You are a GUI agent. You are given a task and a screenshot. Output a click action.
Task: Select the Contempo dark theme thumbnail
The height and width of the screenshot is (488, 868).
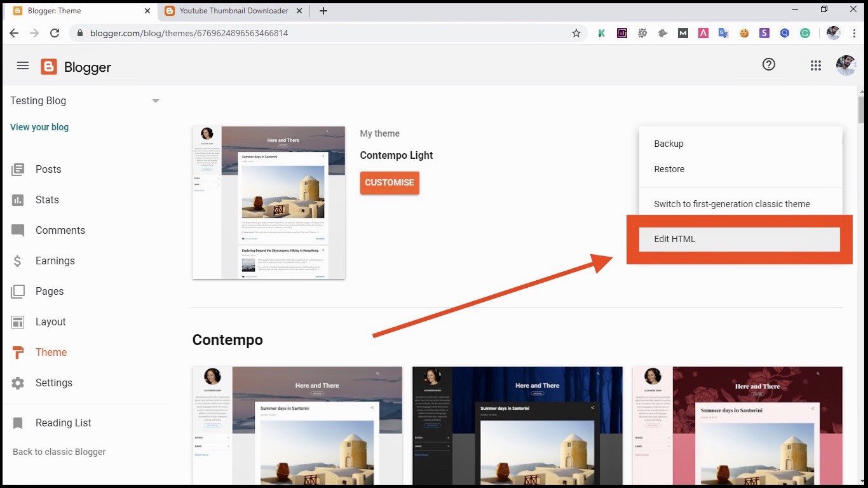pos(517,425)
